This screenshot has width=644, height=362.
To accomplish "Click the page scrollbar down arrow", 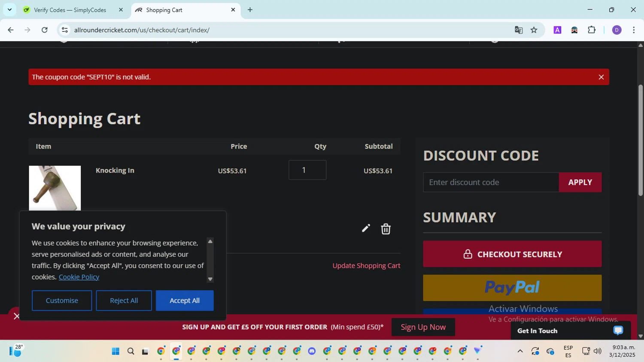I will coord(641,336).
